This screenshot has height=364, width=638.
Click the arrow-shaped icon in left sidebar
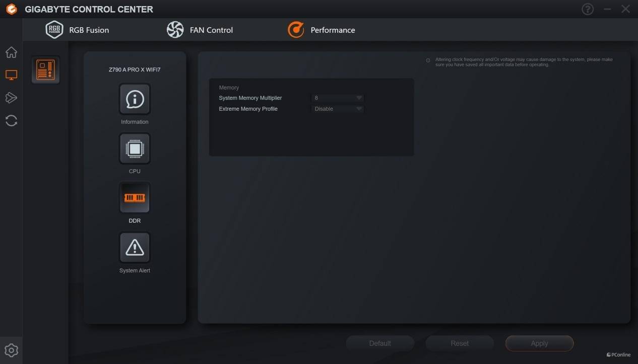tap(11, 98)
